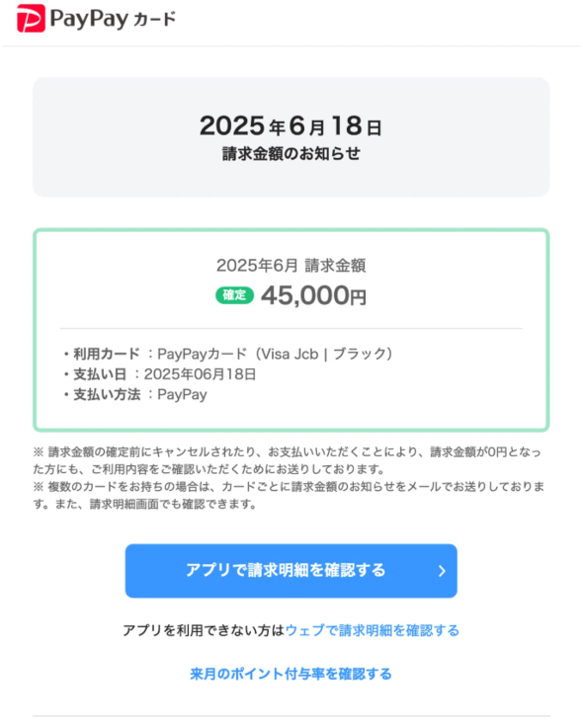Click the first ※ note about cancellation
Viewport: 583px width, 728px height.
tap(288, 460)
